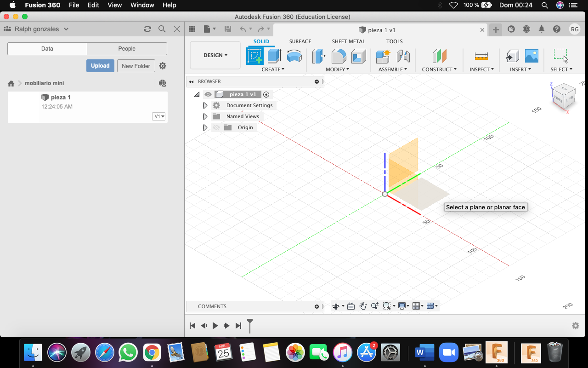The height and width of the screenshot is (368, 588).
Task: Select the Press Pull tool
Action: pyautogui.click(x=319, y=56)
